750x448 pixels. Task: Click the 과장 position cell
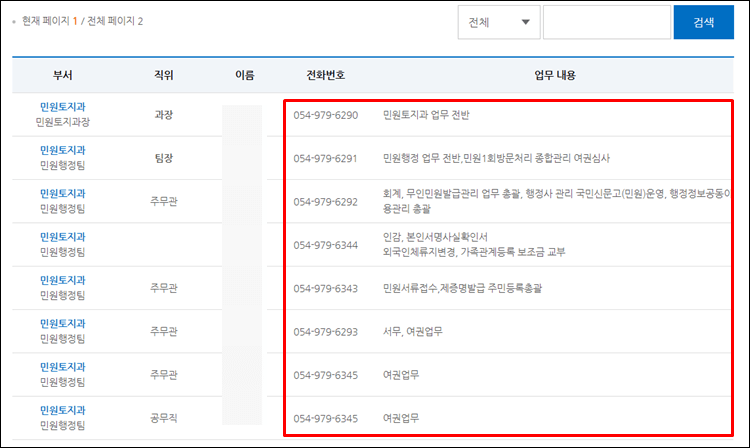coord(164,115)
